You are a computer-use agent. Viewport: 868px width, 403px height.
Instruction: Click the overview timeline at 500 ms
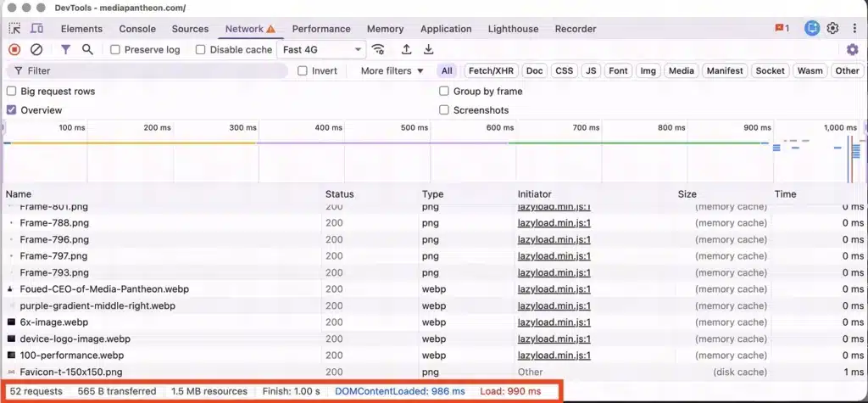(x=415, y=128)
